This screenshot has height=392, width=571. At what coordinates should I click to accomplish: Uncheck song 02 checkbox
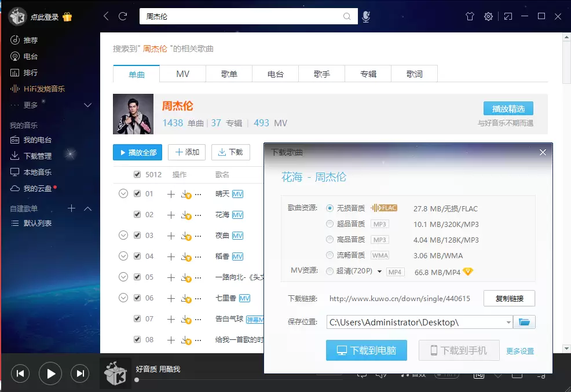click(137, 214)
